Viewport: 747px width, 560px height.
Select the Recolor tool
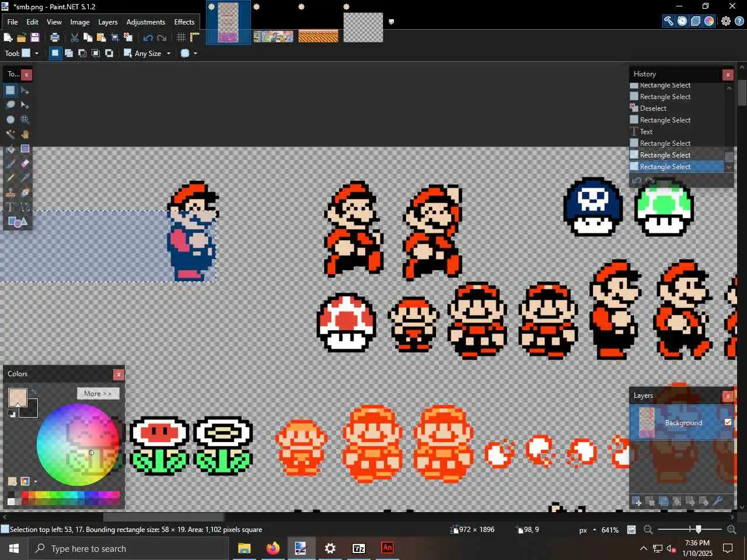(25, 192)
